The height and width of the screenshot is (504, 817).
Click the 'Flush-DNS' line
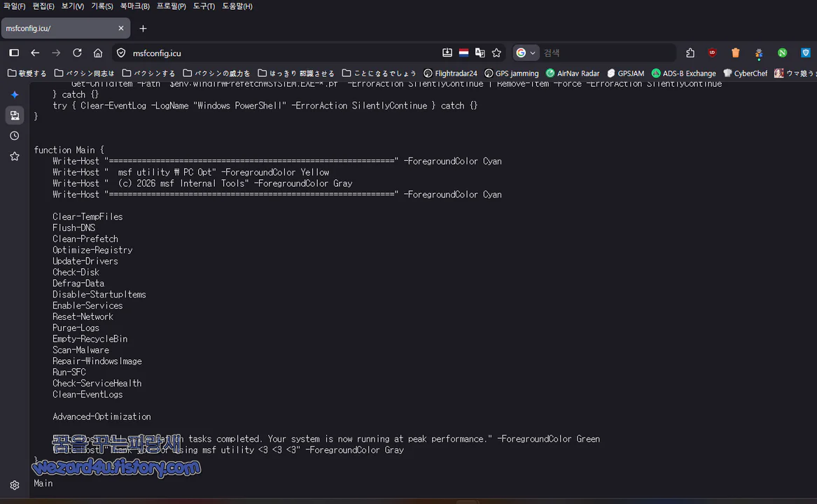[74, 227]
